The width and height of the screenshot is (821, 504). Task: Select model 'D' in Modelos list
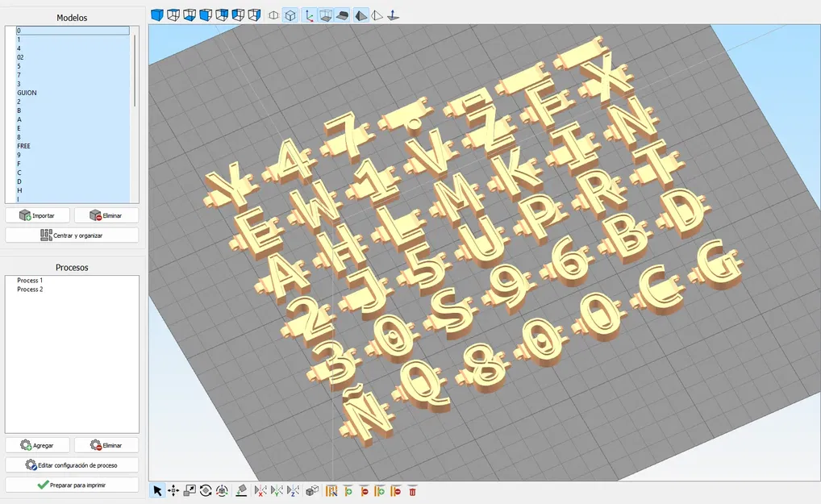[x=73, y=181]
